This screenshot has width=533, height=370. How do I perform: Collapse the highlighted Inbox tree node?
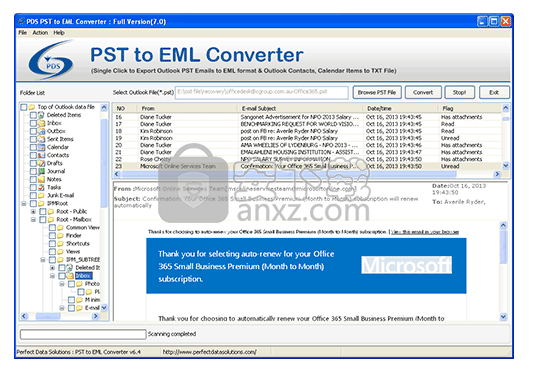(52, 276)
